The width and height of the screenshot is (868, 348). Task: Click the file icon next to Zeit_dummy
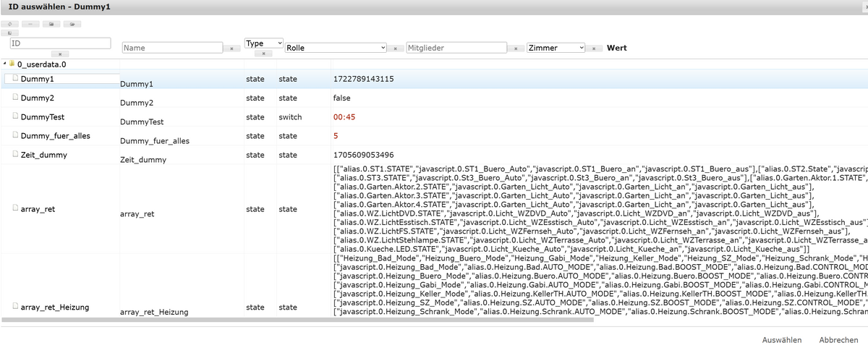(16, 154)
